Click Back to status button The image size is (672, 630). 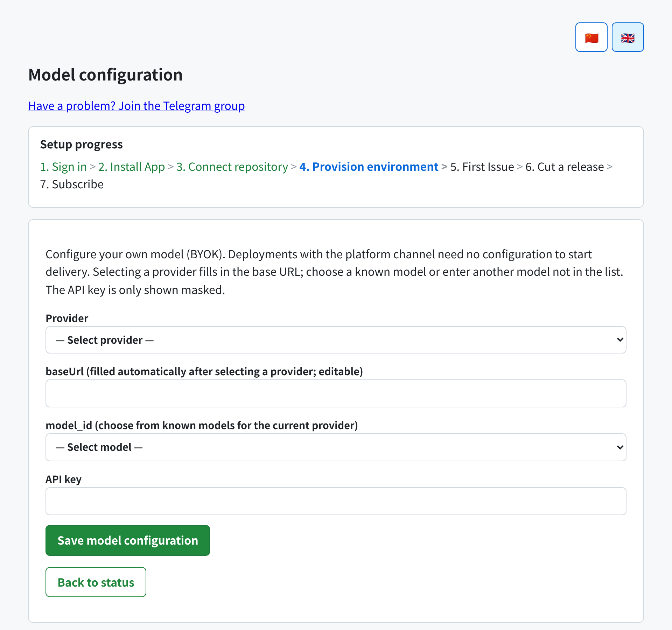click(96, 582)
